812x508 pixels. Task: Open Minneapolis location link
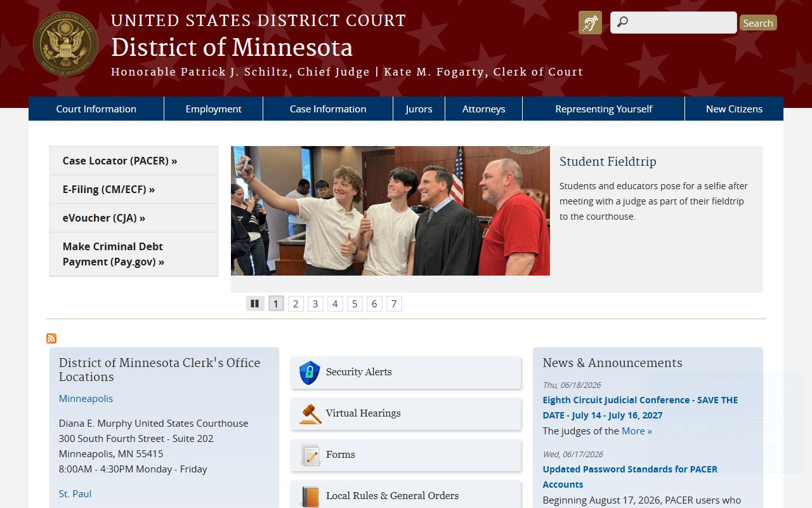tap(86, 399)
